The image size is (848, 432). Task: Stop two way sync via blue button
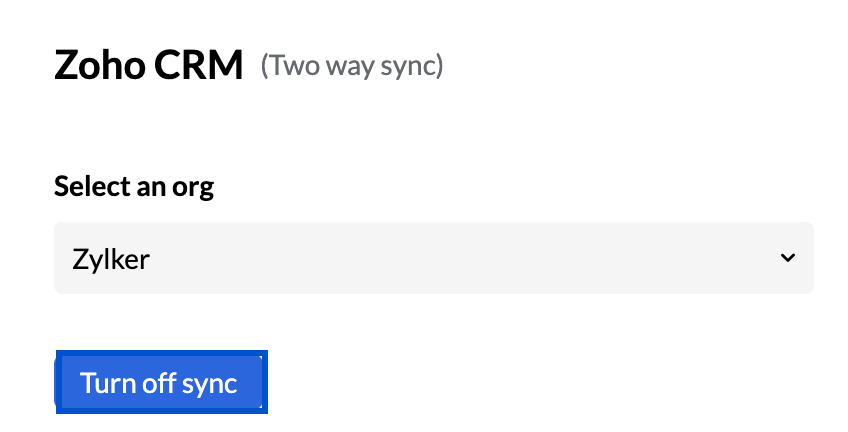click(x=162, y=382)
